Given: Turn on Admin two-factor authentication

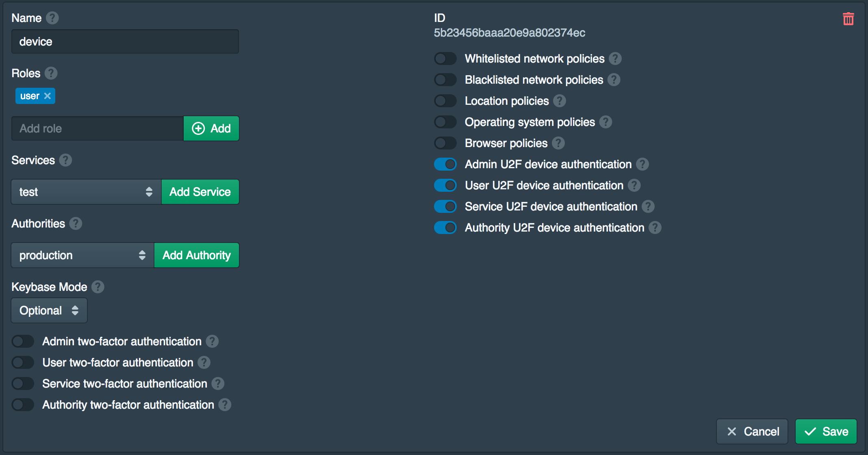Looking at the screenshot, I should pyautogui.click(x=23, y=341).
